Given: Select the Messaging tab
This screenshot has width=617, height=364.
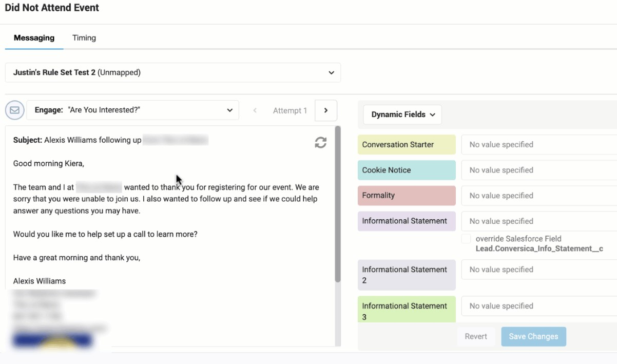Looking at the screenshot, I should point(34,38).
